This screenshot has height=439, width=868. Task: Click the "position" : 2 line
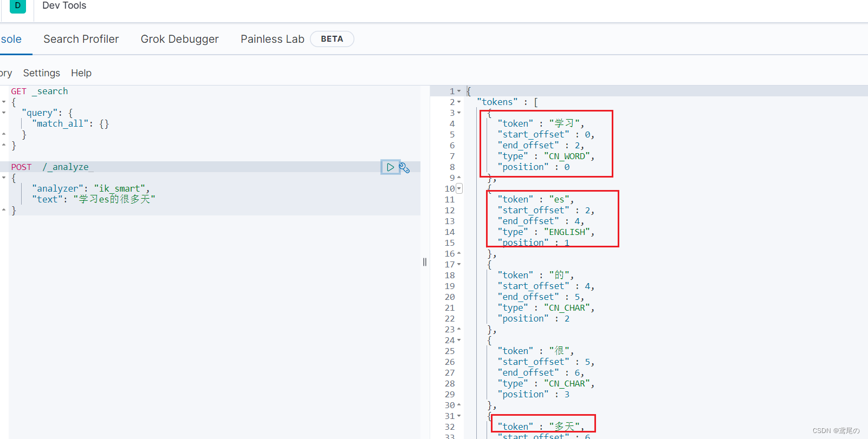[x=534, y=318]
